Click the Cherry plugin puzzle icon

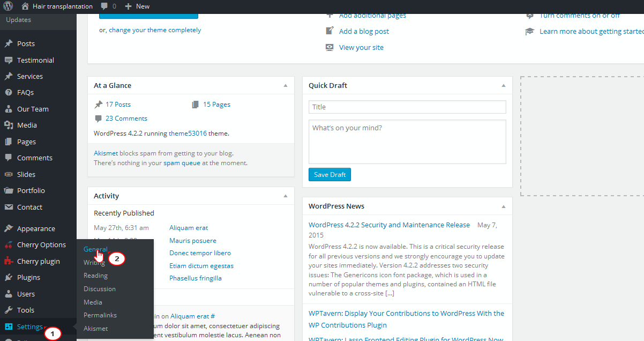coord(8,261)
